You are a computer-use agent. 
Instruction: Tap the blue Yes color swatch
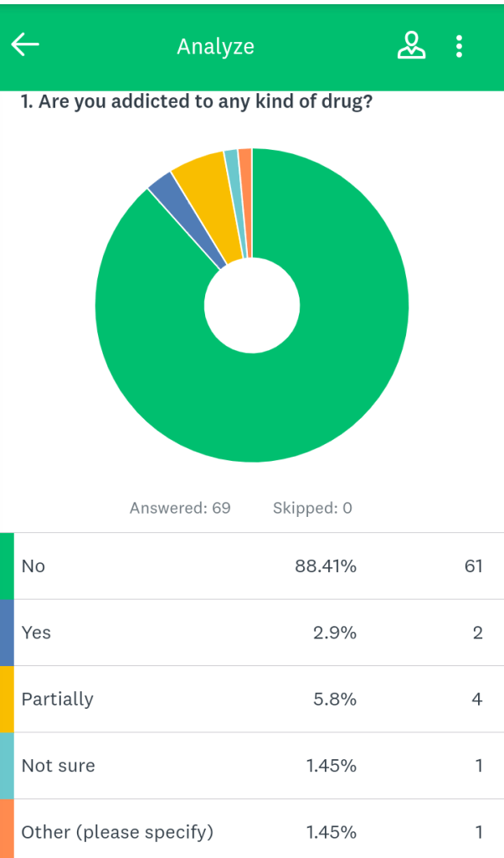(x=7, y=633)
